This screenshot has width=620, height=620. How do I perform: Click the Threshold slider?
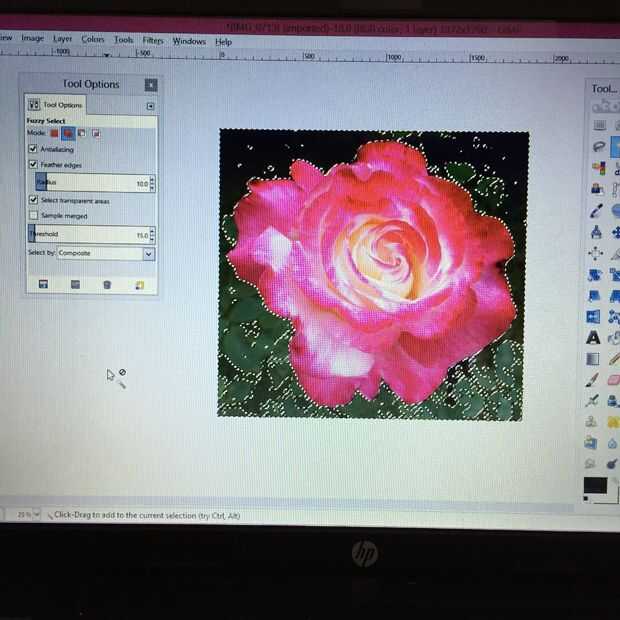[x=91, y=234]
